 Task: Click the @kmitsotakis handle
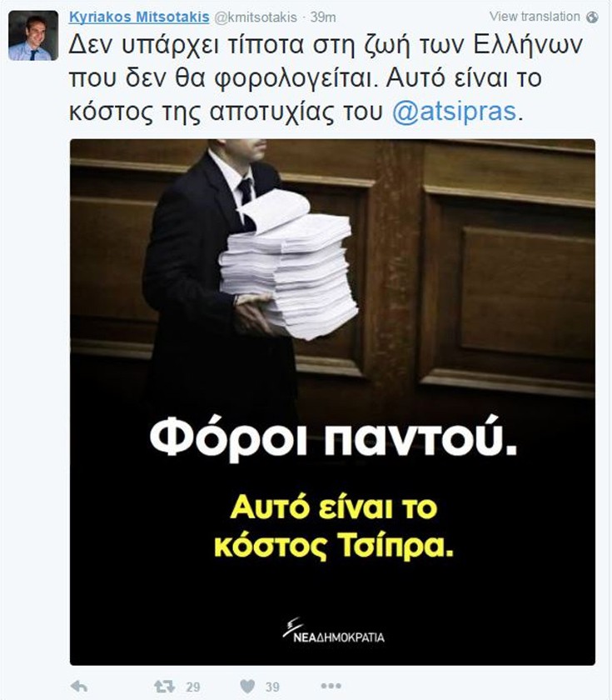(256, 17)
